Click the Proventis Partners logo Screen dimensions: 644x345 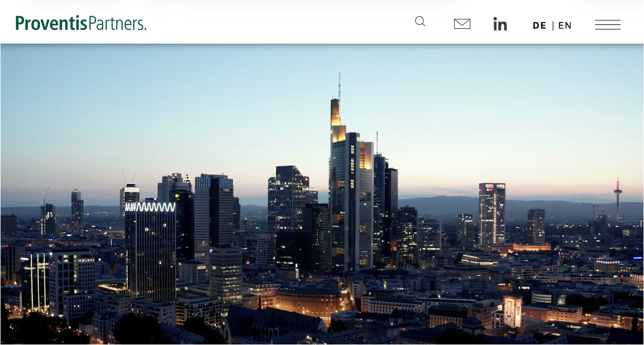click(80, 23)
